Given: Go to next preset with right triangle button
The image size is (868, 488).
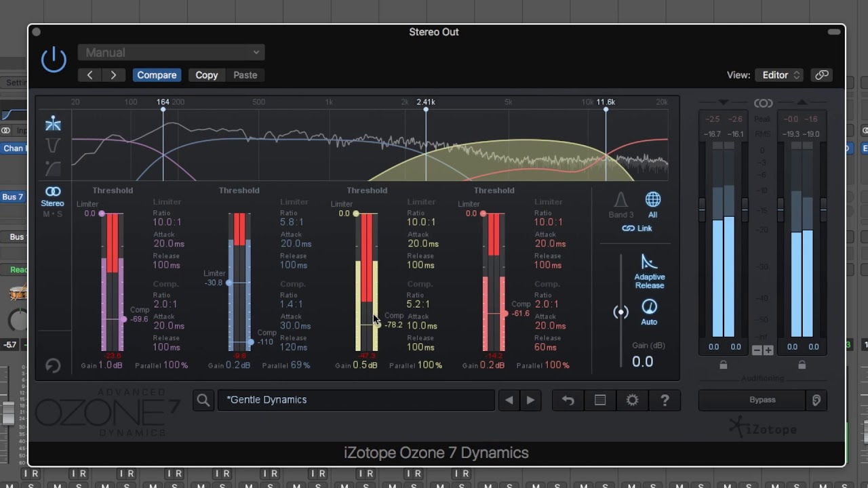Looking at the screenshot, I should 531,401.
